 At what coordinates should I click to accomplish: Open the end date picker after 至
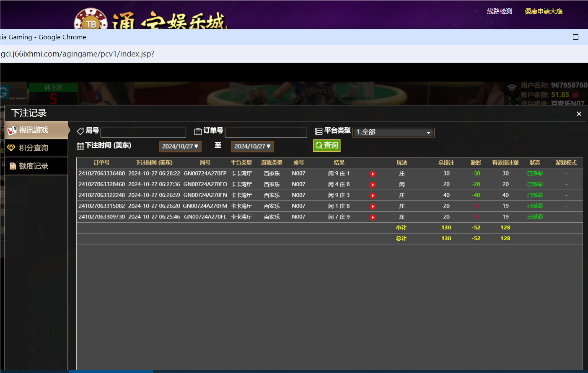tap(252, 147)
